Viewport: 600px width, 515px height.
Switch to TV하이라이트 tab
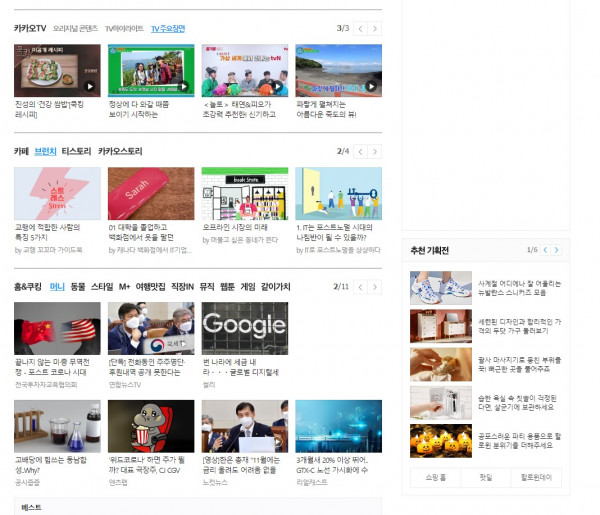pyautogui.click(x=124, y=29)
